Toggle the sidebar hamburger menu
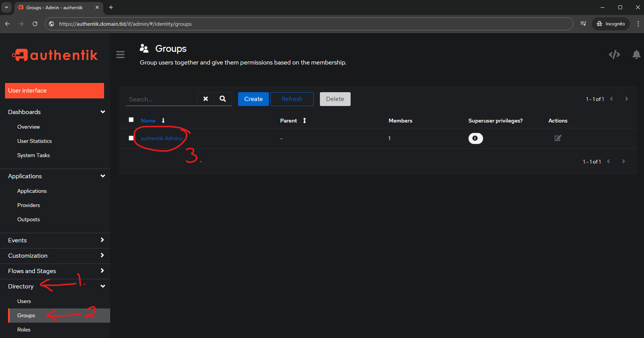The image size is (644, 338). click(121, 55)
